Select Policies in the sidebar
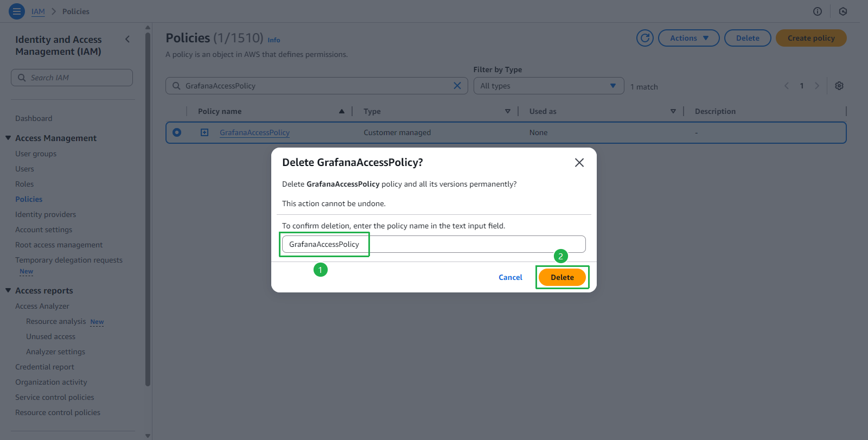The image size is (868, 440). click(29, 199)
